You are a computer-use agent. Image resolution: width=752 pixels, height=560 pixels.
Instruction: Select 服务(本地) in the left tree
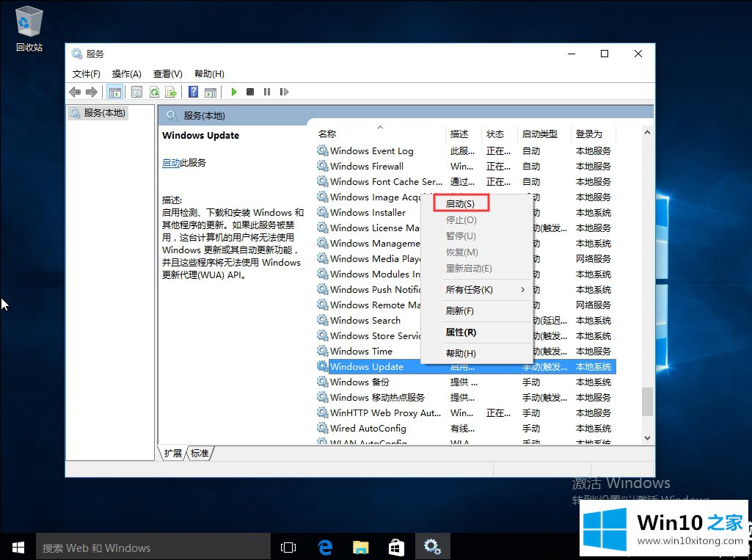point(98,113)
